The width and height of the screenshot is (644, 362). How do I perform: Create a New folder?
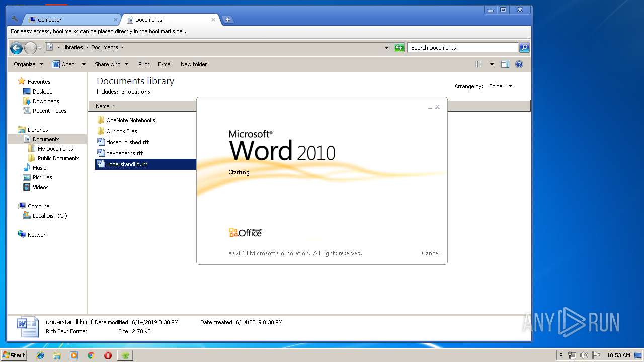[x=194, y=64]
